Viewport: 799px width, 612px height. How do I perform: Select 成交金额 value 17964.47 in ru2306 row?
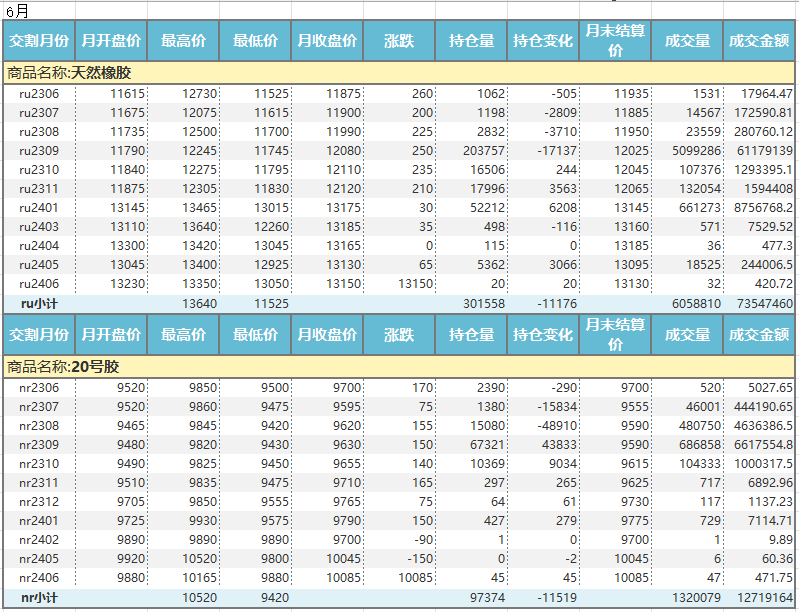click(767, 94)
